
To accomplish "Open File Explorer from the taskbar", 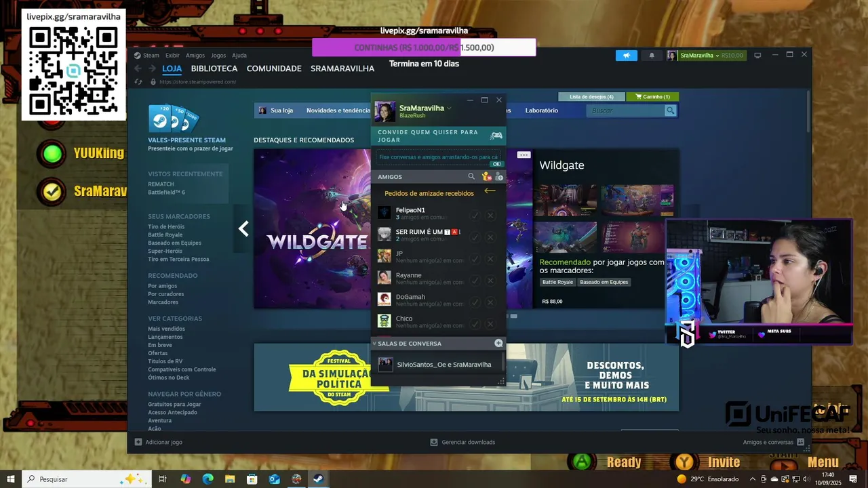I will pos(230,479).
